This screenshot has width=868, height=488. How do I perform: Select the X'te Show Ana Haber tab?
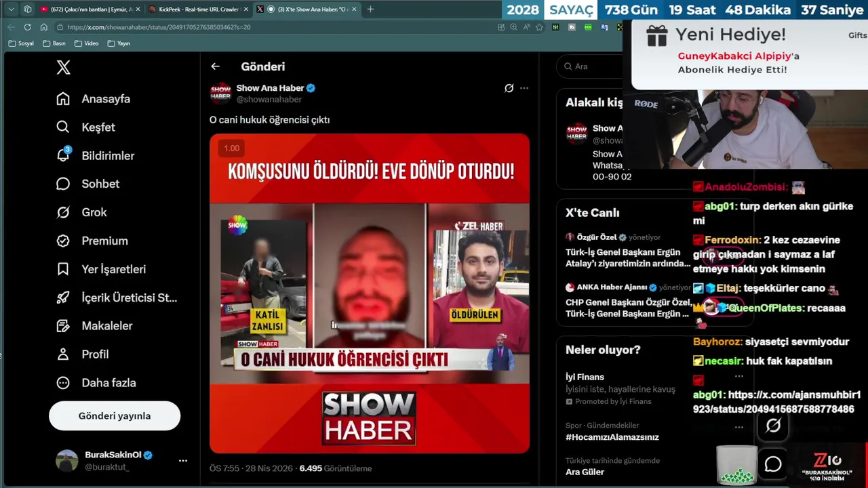point(307,9)
